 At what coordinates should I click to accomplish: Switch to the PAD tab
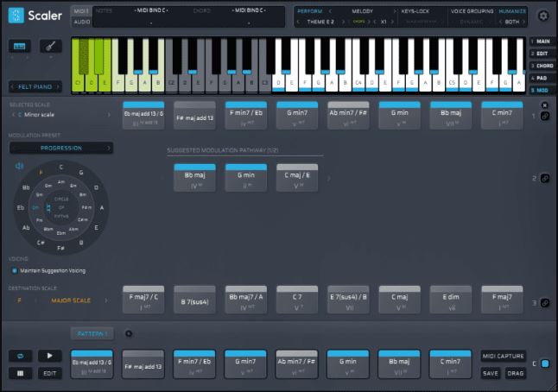tap(542, 77)
